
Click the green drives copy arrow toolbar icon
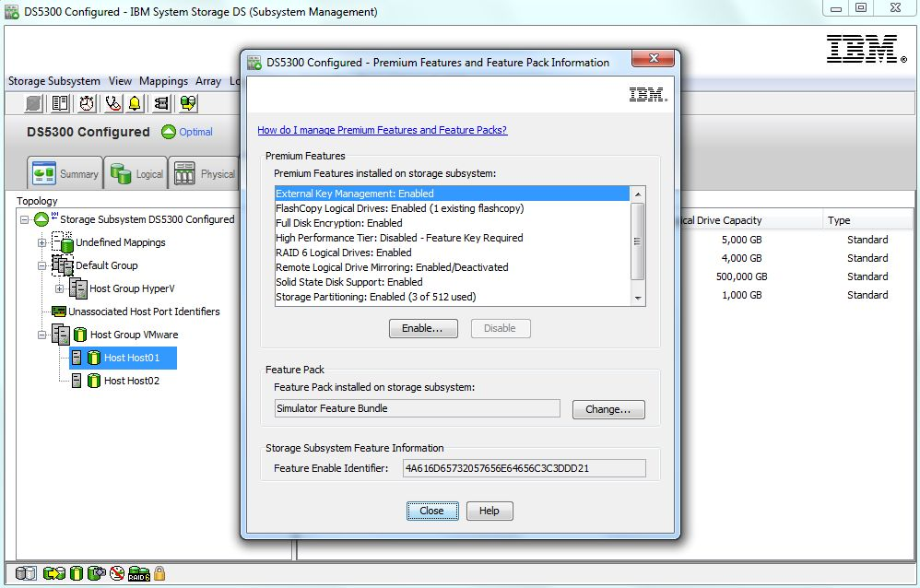188,104
